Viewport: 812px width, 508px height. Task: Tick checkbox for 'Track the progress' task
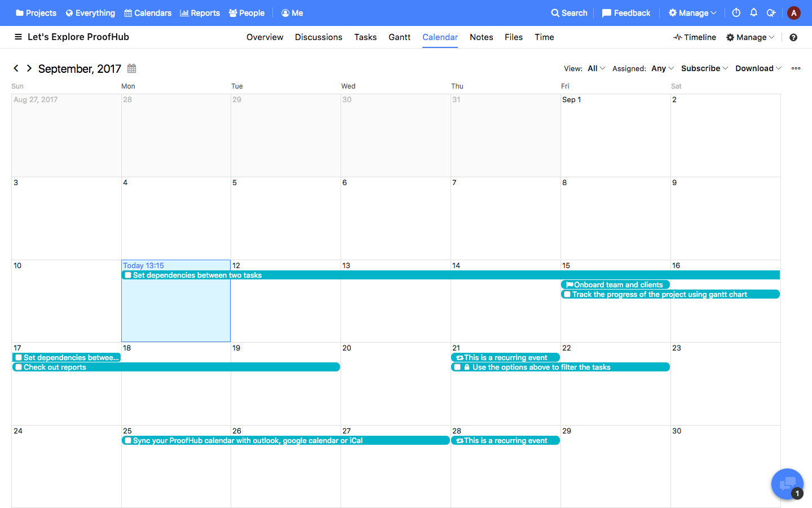(567, 295)
